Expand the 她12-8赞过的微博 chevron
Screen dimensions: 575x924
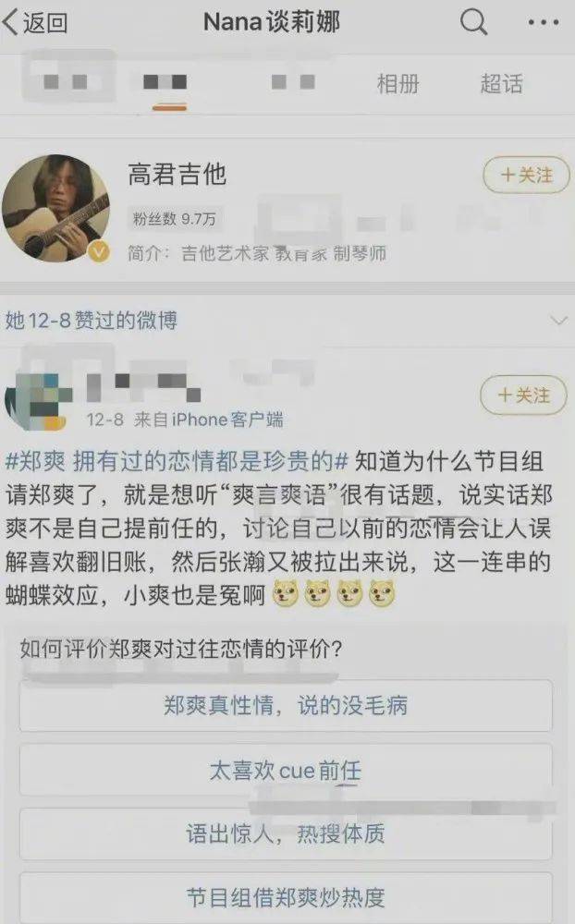(557, 321)
